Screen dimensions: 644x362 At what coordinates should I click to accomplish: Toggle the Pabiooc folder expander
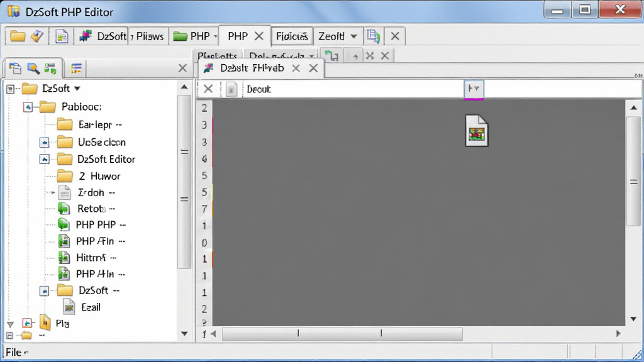(x=28, y=107)
